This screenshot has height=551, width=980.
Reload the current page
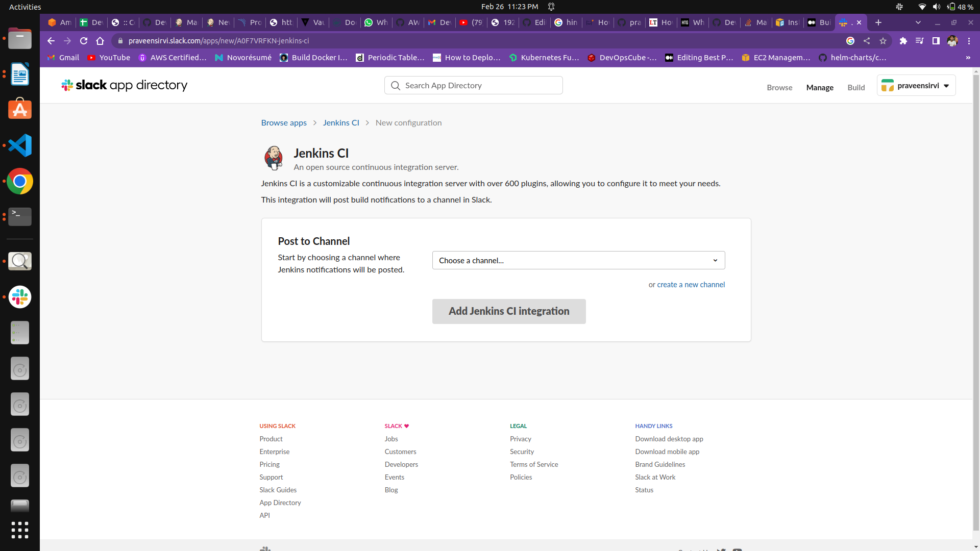click(x=84, y=41)
